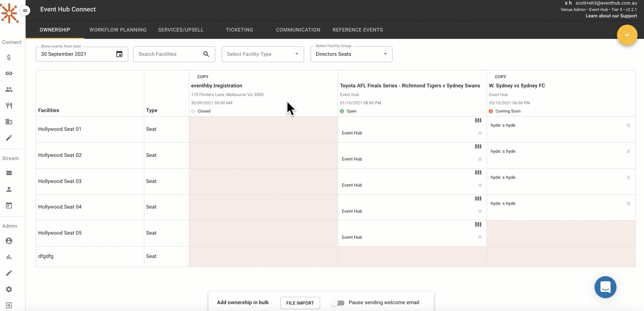Screen dimensions: 644x311
Task: Remove hyde: s hyde from Hollywood Seat 01
Action: click(x=628, y=125)
